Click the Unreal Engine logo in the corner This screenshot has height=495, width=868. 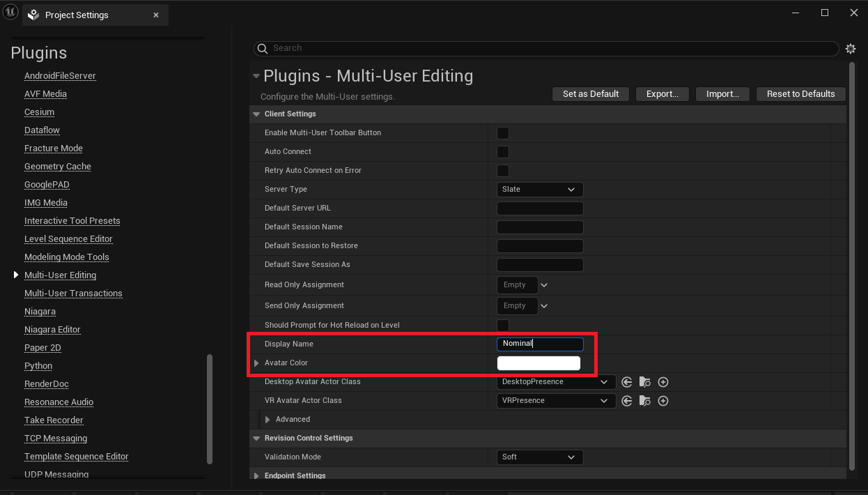coord(10,11)
